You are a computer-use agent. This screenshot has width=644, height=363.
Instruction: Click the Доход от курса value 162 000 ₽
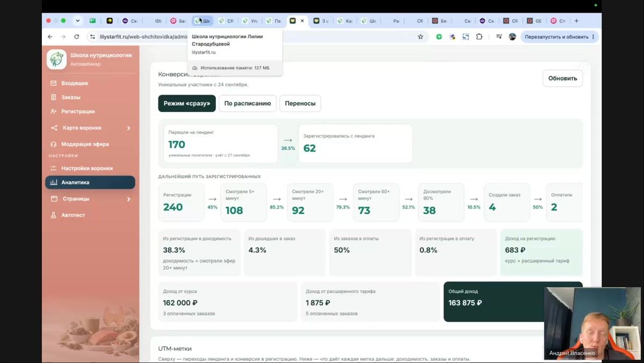coord(180,303)
